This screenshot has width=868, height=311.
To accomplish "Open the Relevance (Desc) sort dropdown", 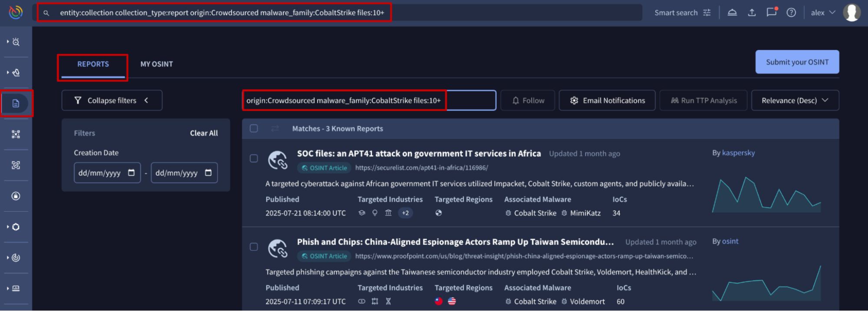I will tap(795, 101).
